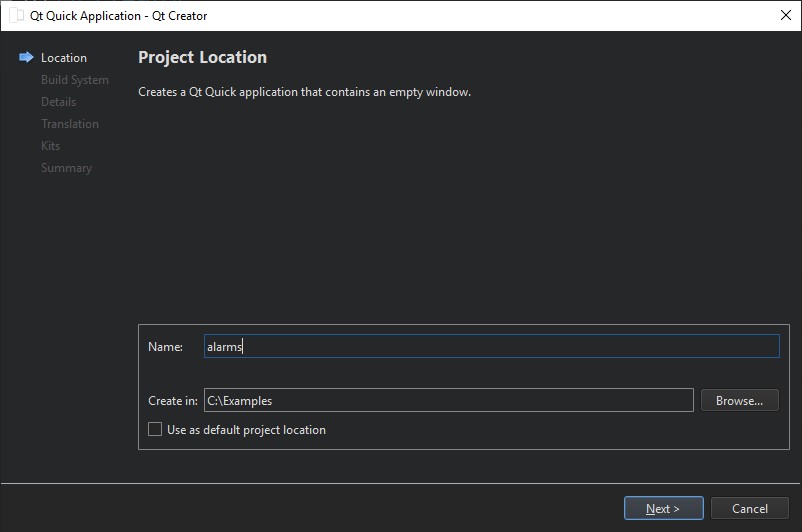This screenshot has width=802, height=532.
Task: Enable 'Use as default project location' checkbox
Action: tap(155, 430)
